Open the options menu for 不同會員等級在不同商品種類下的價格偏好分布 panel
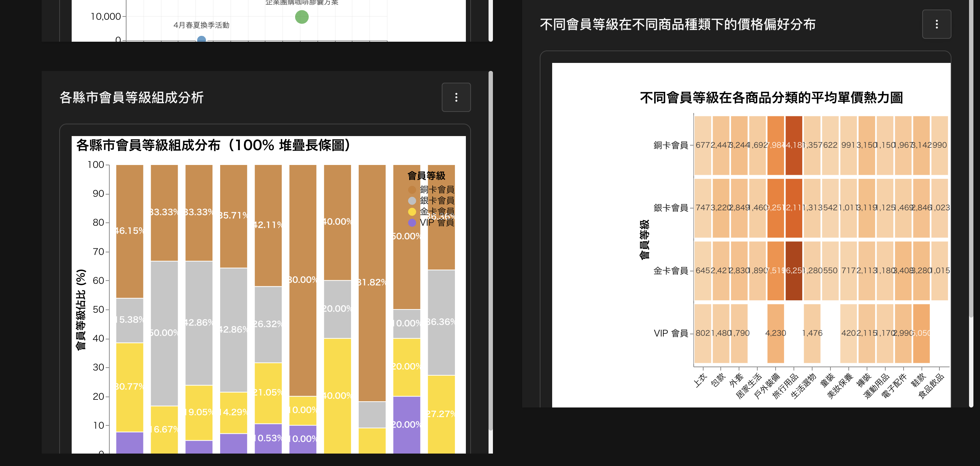980x466 pixels. 936,25
